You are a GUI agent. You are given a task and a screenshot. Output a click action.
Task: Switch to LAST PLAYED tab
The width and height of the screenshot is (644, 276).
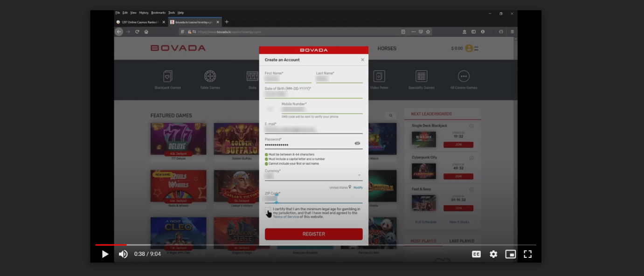coord(462,241)
